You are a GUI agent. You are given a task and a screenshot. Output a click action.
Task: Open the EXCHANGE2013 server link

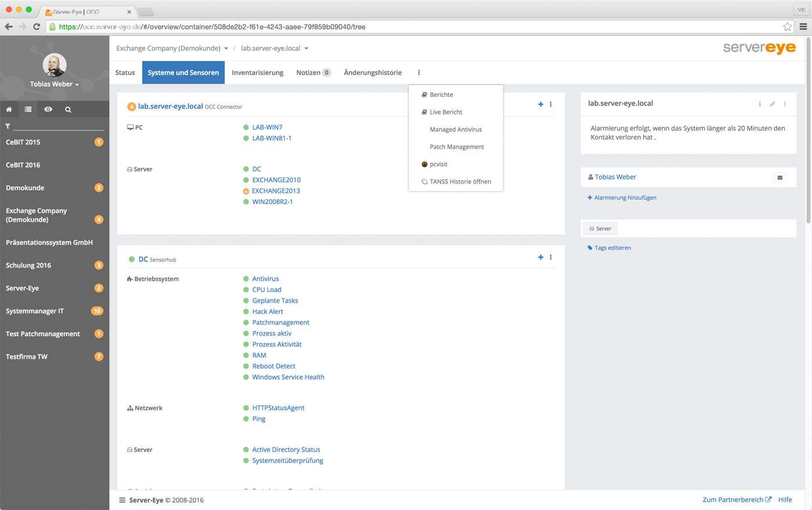(275, 191)
